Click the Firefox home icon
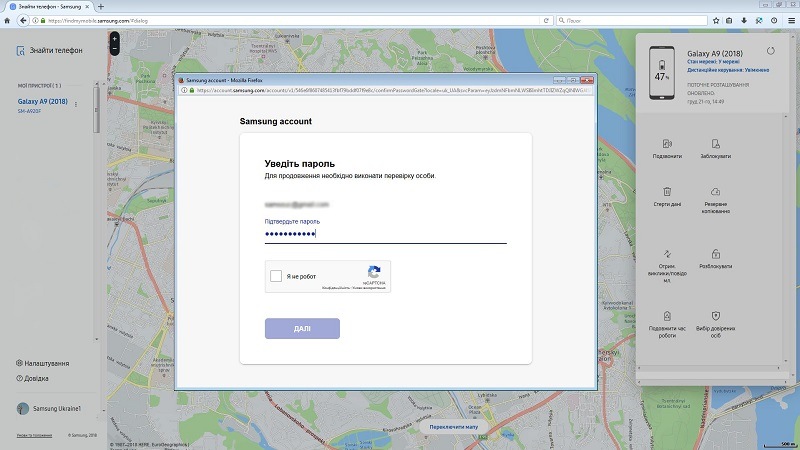 tap(7, 20)
